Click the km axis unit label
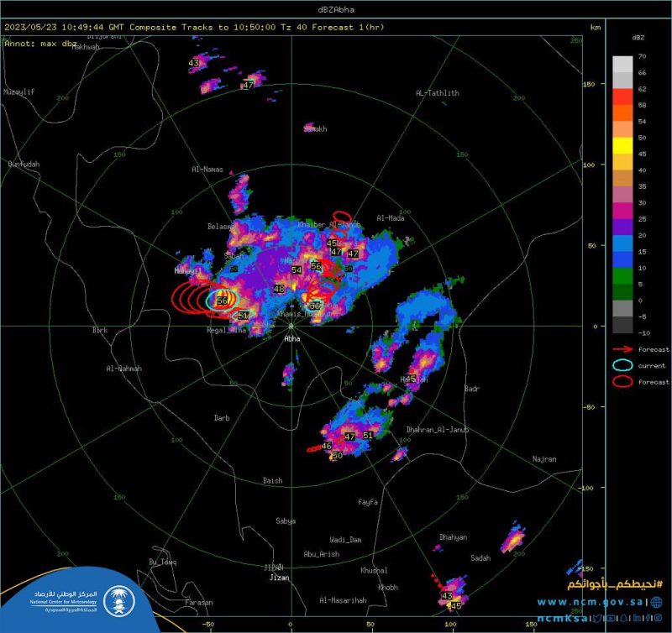The width and height of the screenshot is (672, 633). tap(596, 28)
